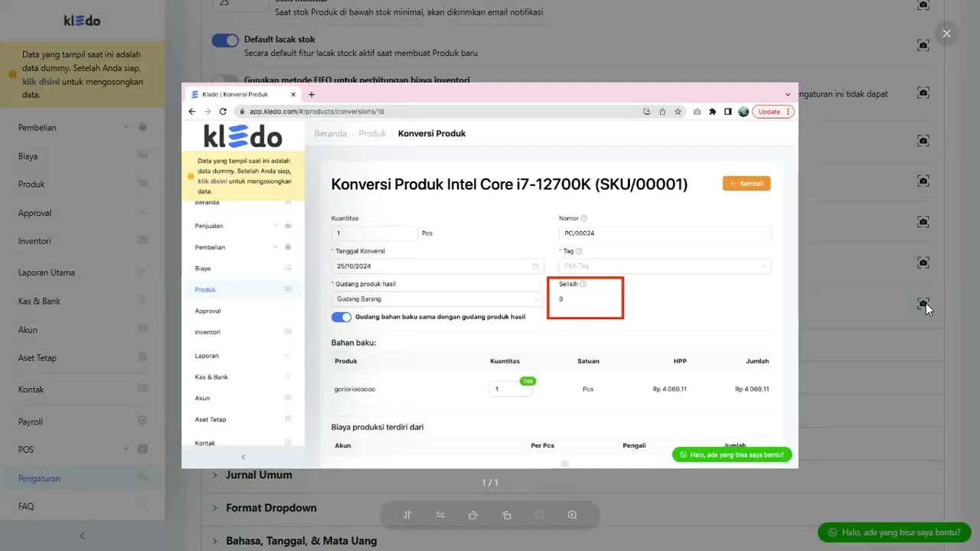Toggle the Default lacak stok switch
Viewport: 980px width, 551px height.
(225, 41)
